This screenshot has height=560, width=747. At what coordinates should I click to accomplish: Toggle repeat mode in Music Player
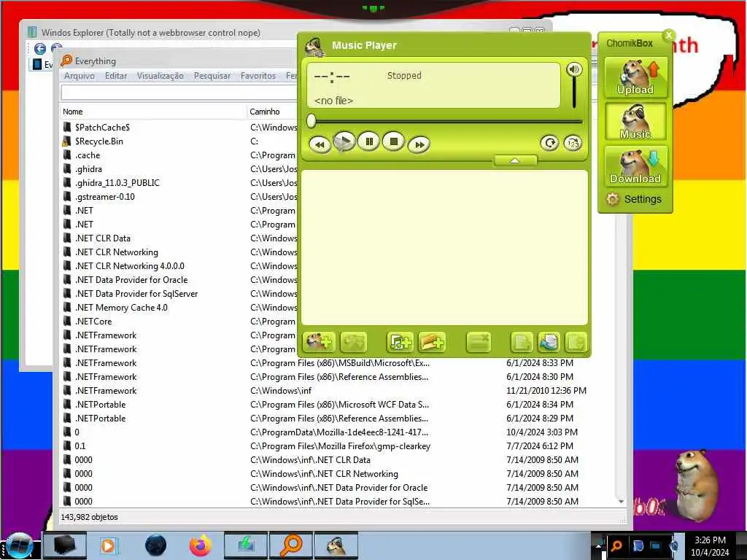click(x=549, y=143)
